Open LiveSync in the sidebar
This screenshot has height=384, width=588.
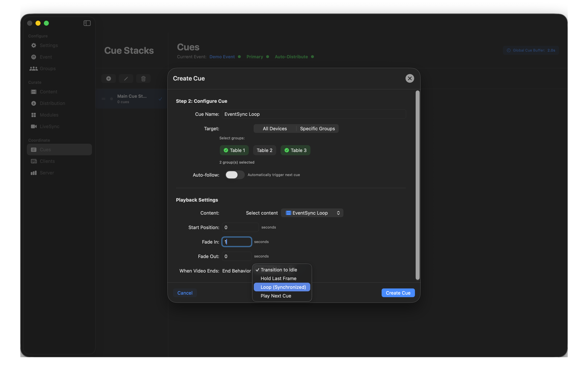click(x=59, y=126)
